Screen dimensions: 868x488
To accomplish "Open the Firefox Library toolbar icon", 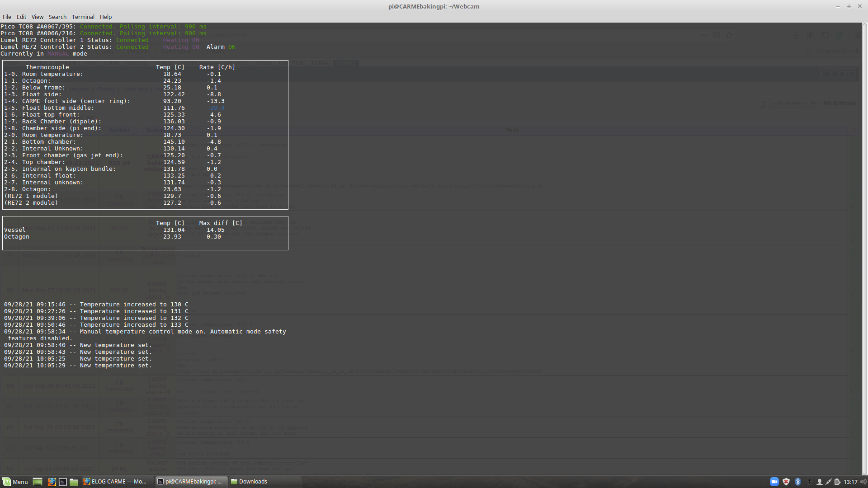I will (x=810, y=35).
